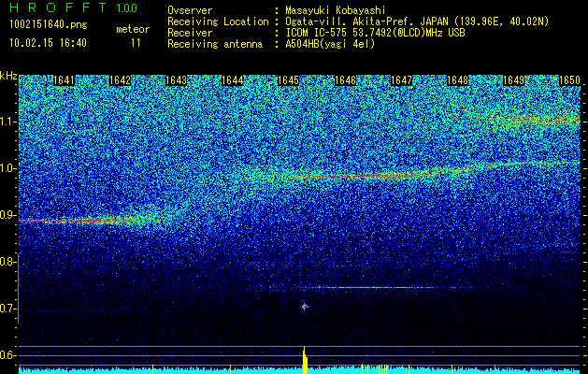
Task: Click the kHz unit label
Action: [8, 76]
